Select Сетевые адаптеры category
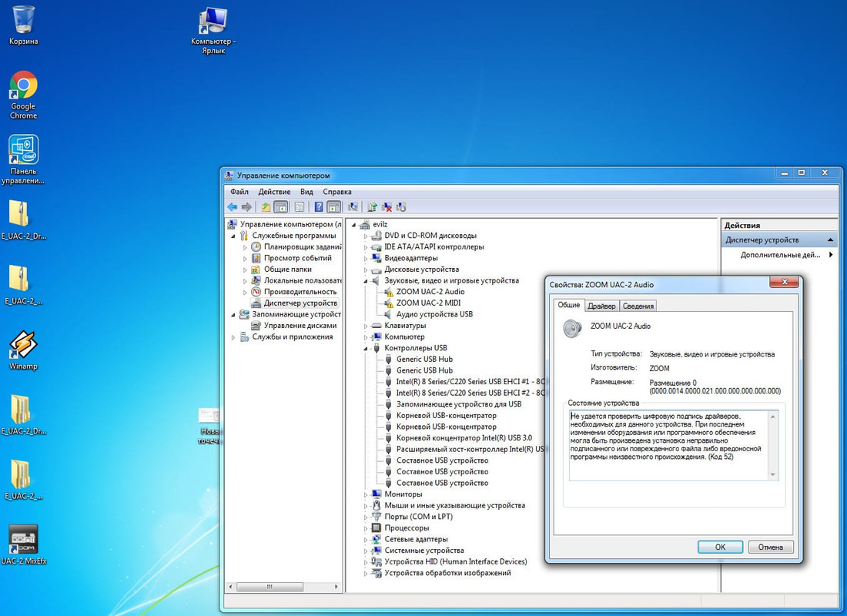The width and height of the screenshot is (847, 616). 415,539
